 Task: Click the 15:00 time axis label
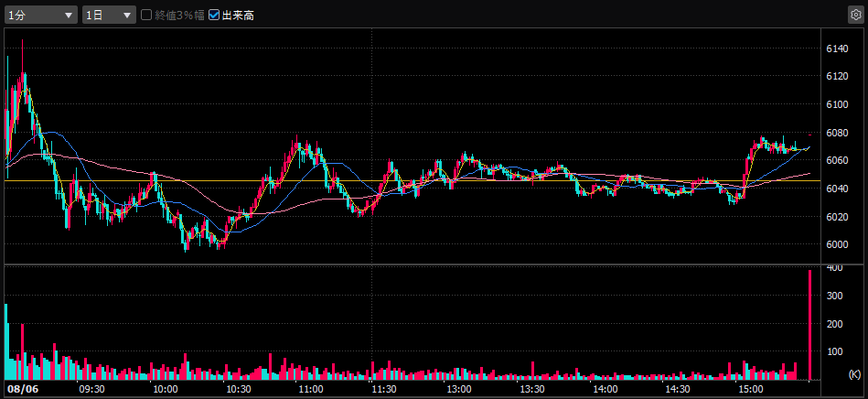(750, 388)
